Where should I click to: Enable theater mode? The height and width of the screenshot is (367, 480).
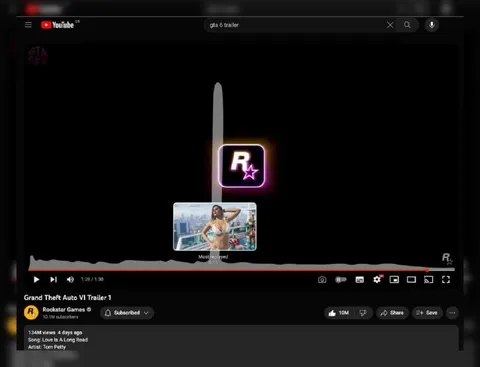411,279
